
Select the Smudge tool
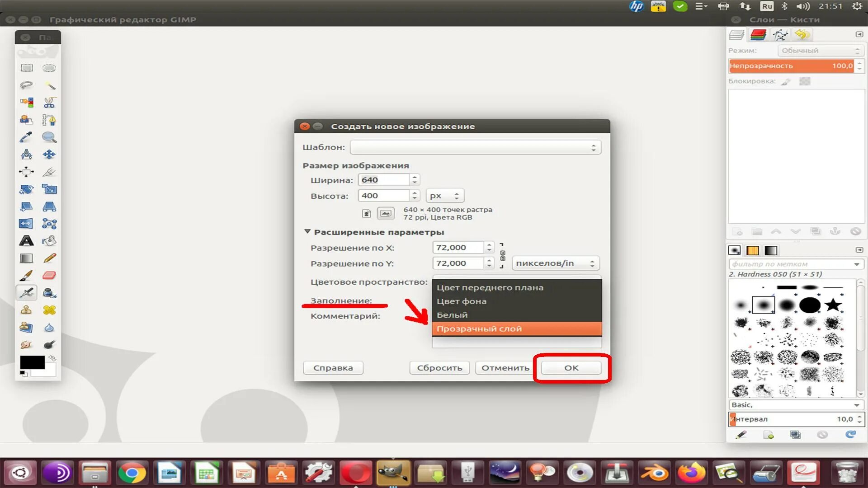coord(27,345)
